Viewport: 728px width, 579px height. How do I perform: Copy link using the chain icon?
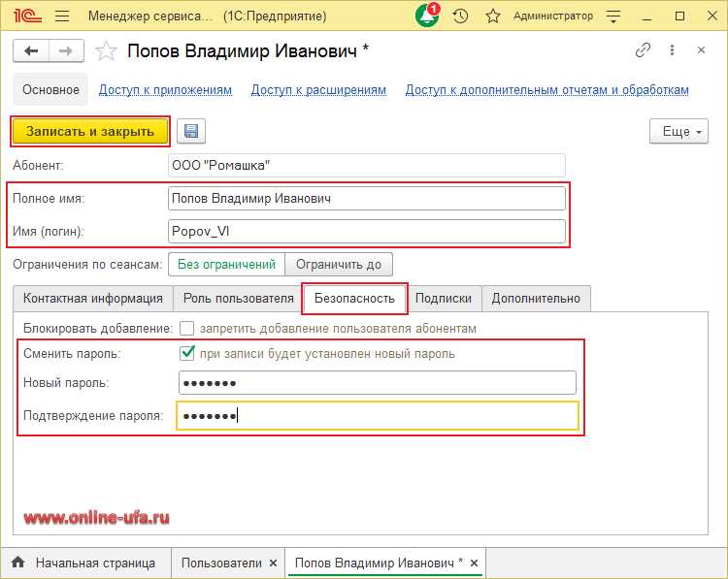coord(643,50)
